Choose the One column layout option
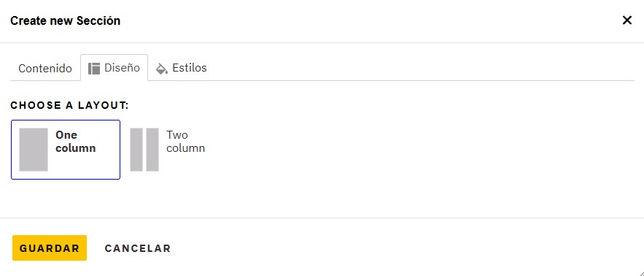The height and width of the screenshot is (276, 644). [x=66, y=150]
